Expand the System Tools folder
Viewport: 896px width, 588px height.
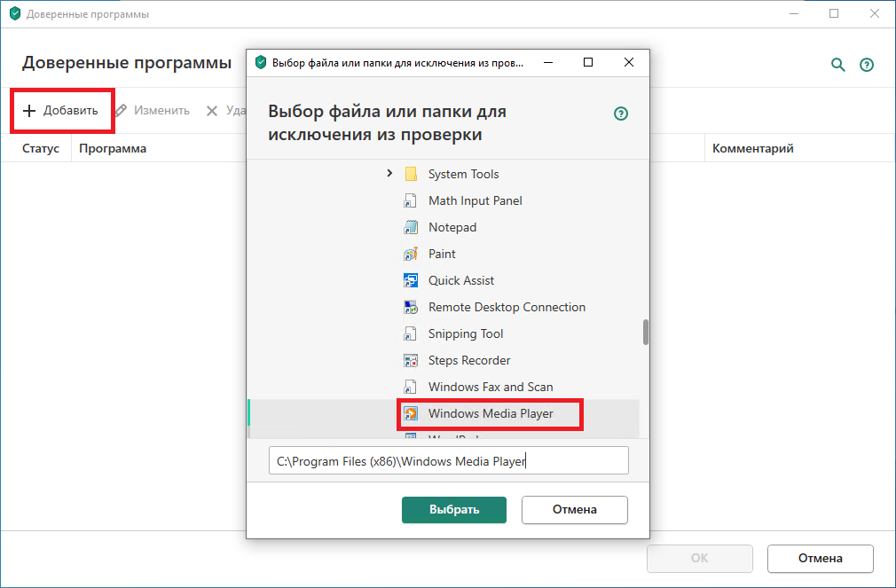tap(389, 174)
